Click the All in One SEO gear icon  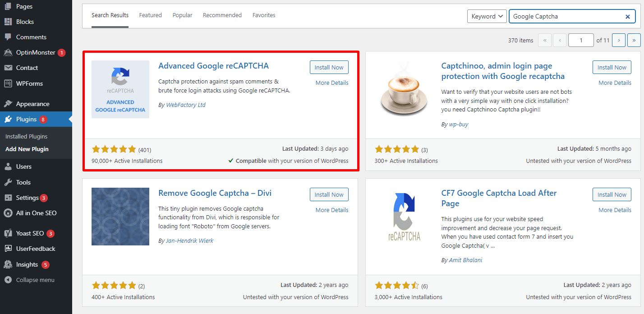pos(8,213)
